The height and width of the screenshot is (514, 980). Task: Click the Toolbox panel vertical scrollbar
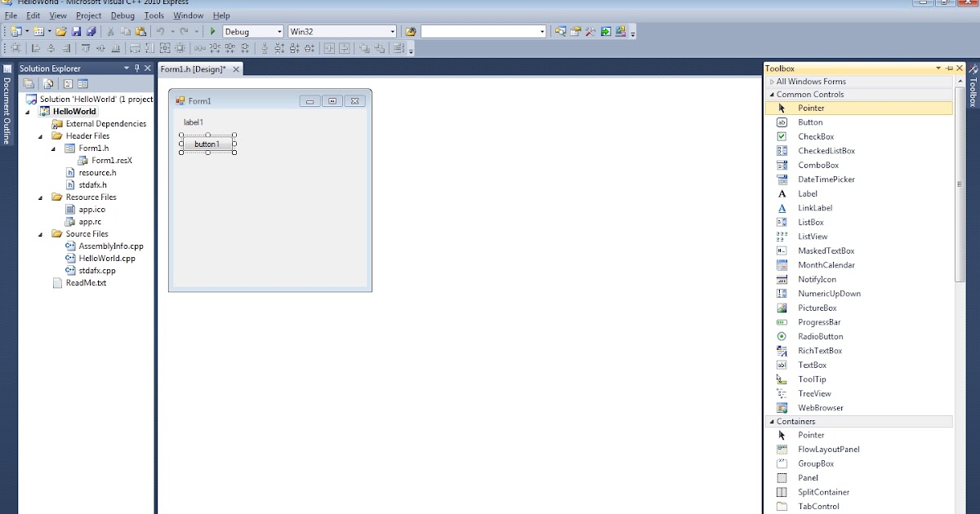[960, 184]
